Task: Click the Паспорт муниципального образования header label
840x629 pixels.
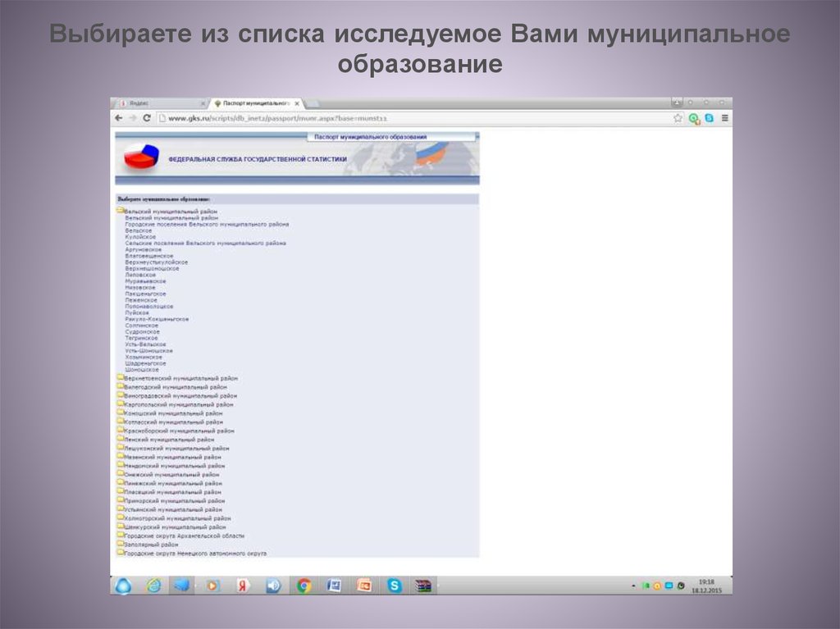Action: click(x=371, y=137)
